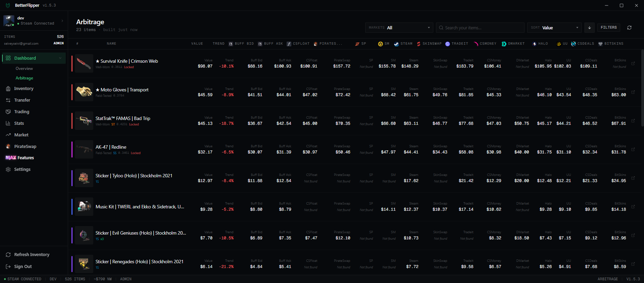This screenshot has width=644, height=283.
Task: Click the Music Kit TWERL thumbnail
Action: click(x=84, y=207)
